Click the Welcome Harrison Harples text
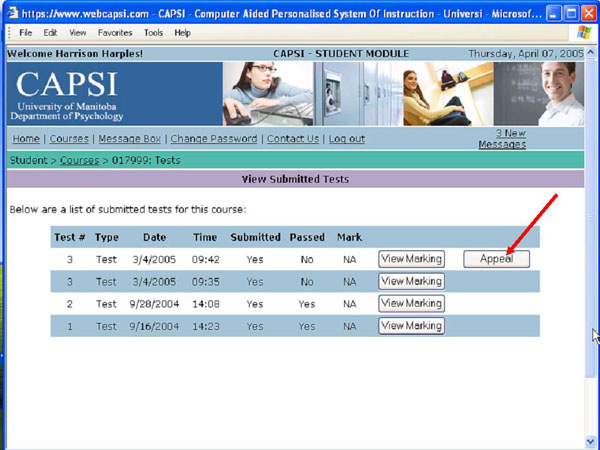 coord(75,54)
